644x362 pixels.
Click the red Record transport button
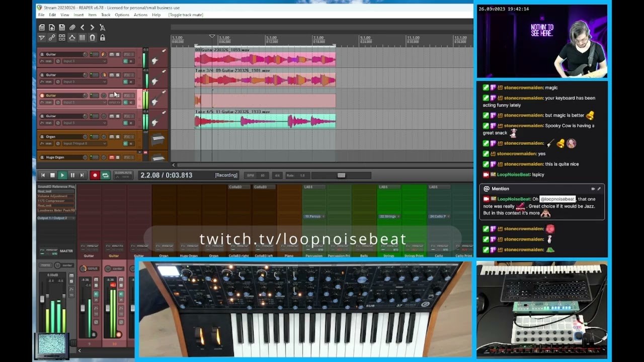95,175
